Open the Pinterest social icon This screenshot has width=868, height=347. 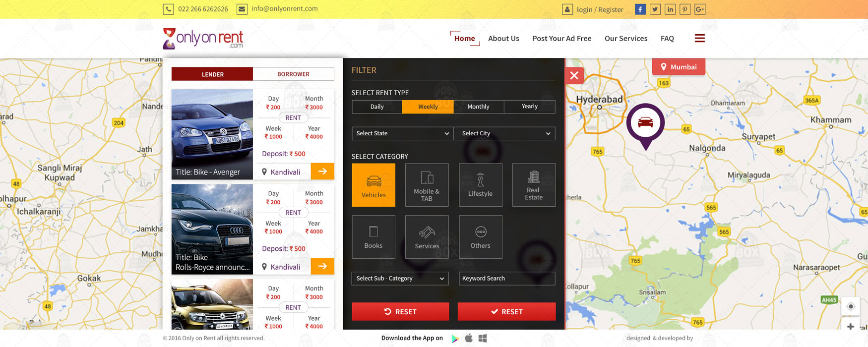684,9
